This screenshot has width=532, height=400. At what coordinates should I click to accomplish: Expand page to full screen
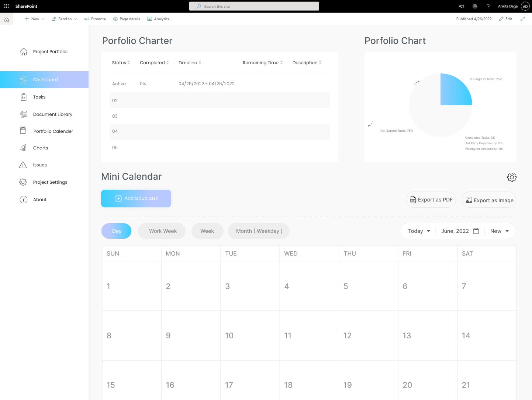click(522, 19)
